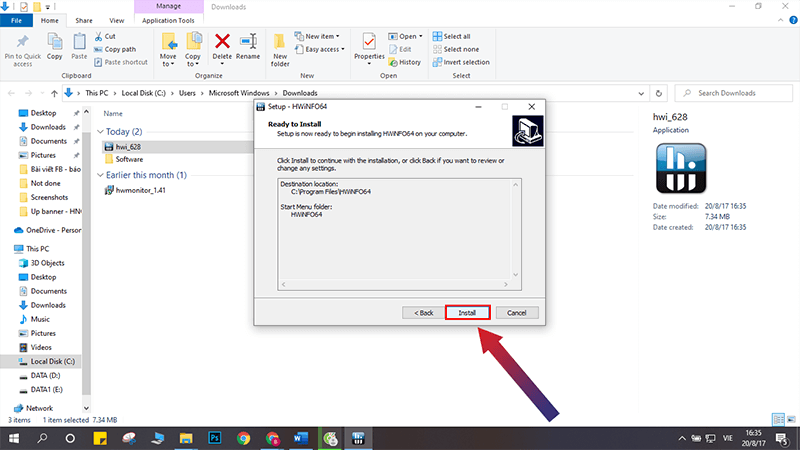Expand the address bar history dropdown
800x450 pixels.
point(641,93)
